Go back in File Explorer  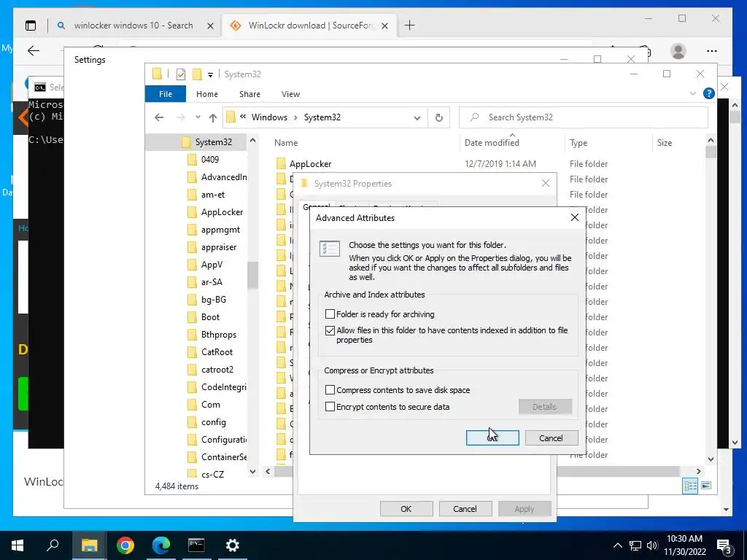[x=159, y=117]
